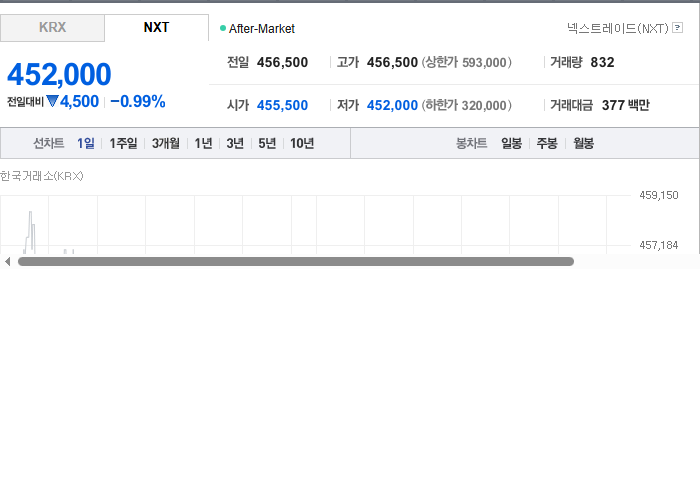
Task: Click the 459,150 axis label
Action: point(658,195)
